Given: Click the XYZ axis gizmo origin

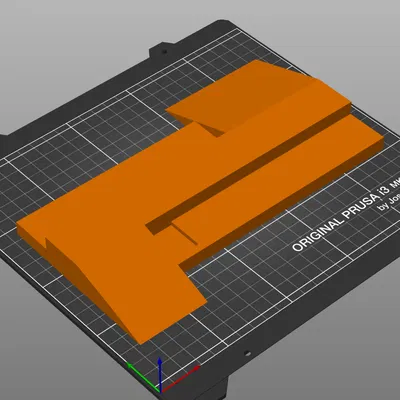Looking at the screenshot, I should pos(160,391).
